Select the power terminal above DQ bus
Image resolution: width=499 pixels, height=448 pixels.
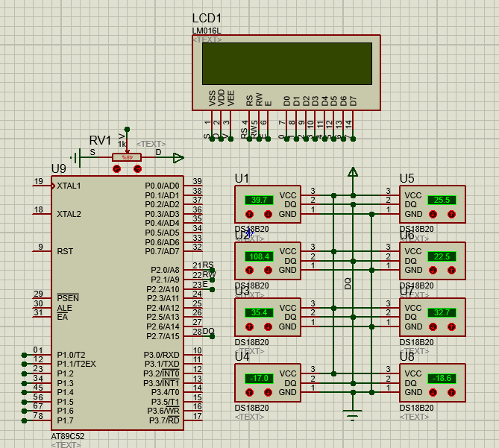353,172
